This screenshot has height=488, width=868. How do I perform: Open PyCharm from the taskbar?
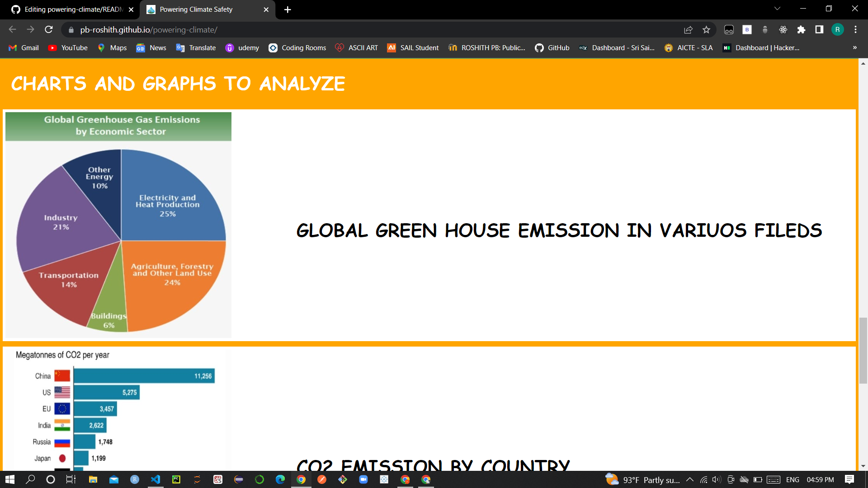tap(176, 480)
